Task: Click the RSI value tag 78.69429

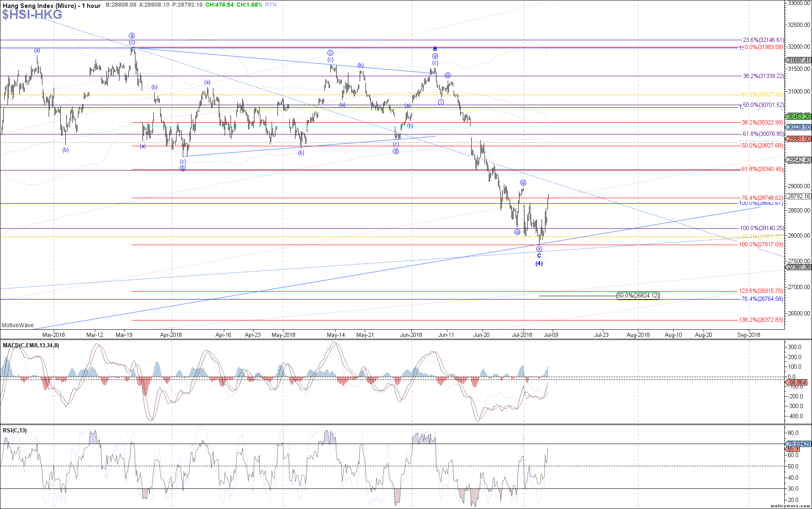Action: click(799, 444)
